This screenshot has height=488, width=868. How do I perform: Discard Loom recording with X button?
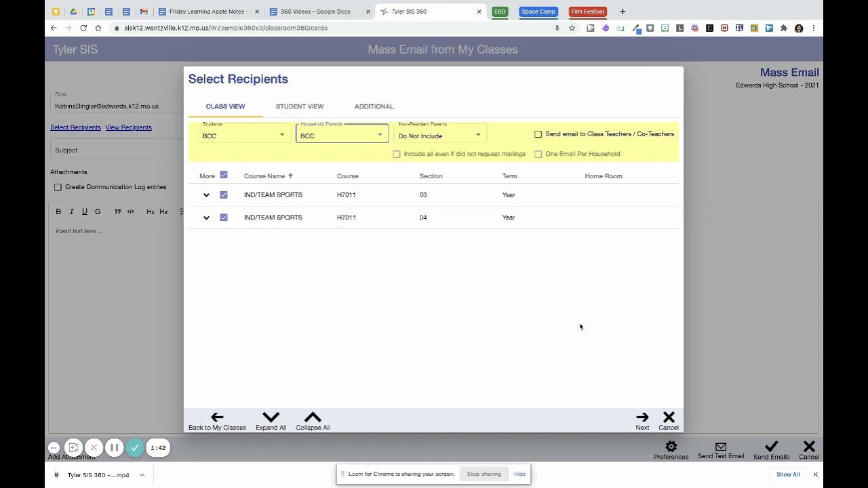tap(94, 447)
